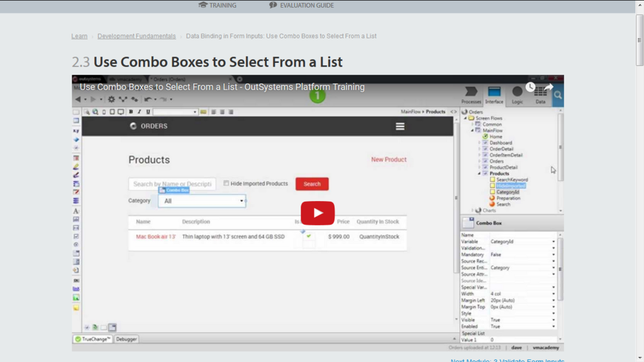The width and height of the screenshot is (644, 362).
Task: Select the OrderDetail screen in tree
Action: click(x=501, y=149)
